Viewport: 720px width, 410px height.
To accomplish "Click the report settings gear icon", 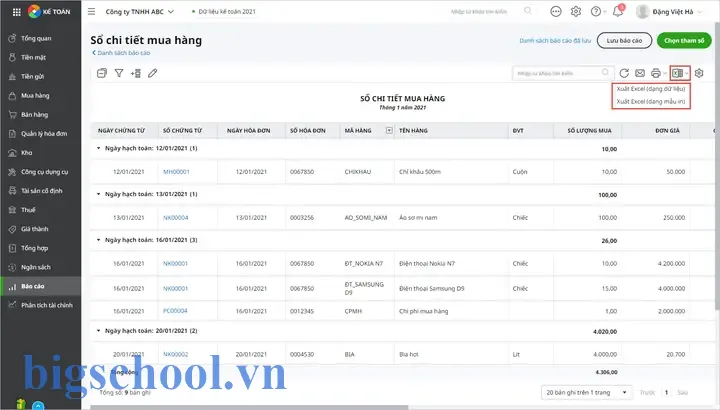I will point(699,73).
